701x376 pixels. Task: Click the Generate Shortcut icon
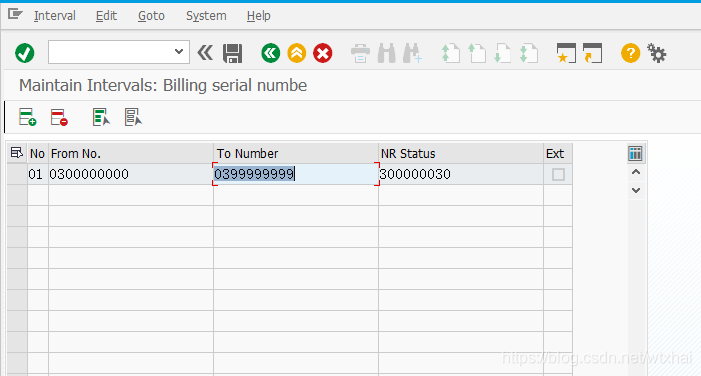click(x=593, y=53)
